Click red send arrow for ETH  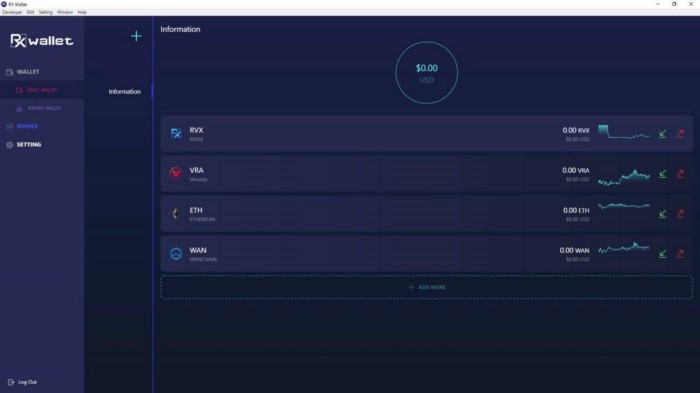[680, 214]
